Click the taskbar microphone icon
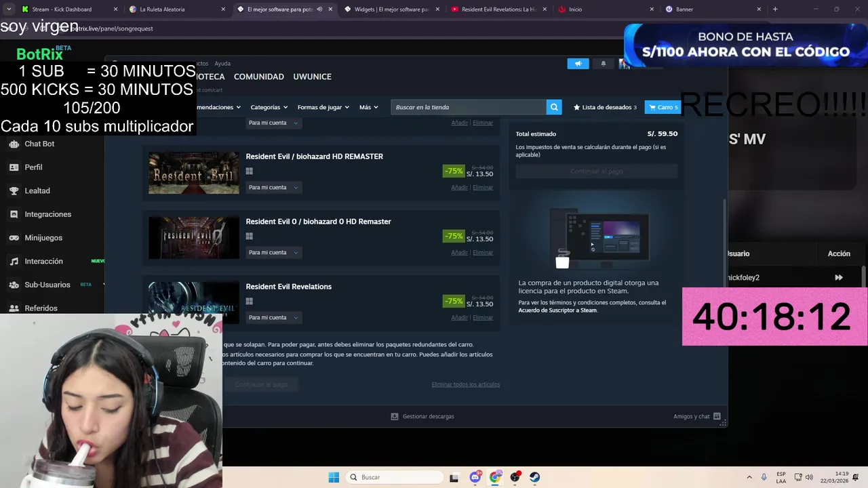Image resolution: width=868 pixels, height=488 pixels. 764,477
